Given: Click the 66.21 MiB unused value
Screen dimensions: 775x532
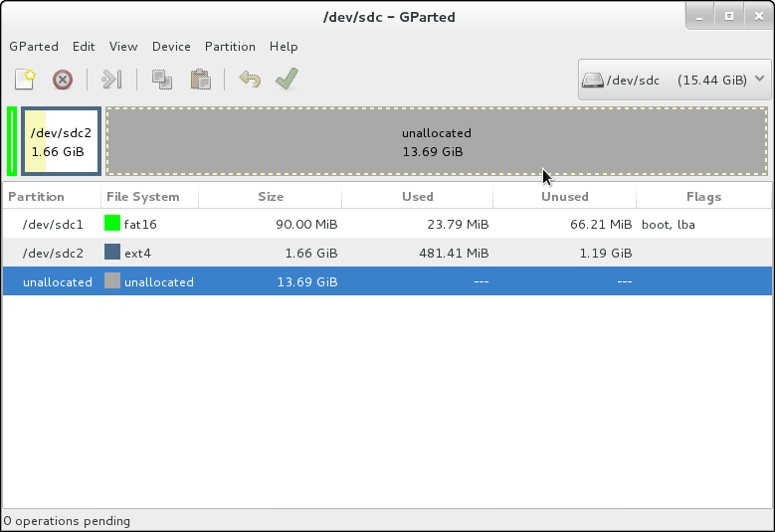Looking at the screenshot, I should coord(601,225).
